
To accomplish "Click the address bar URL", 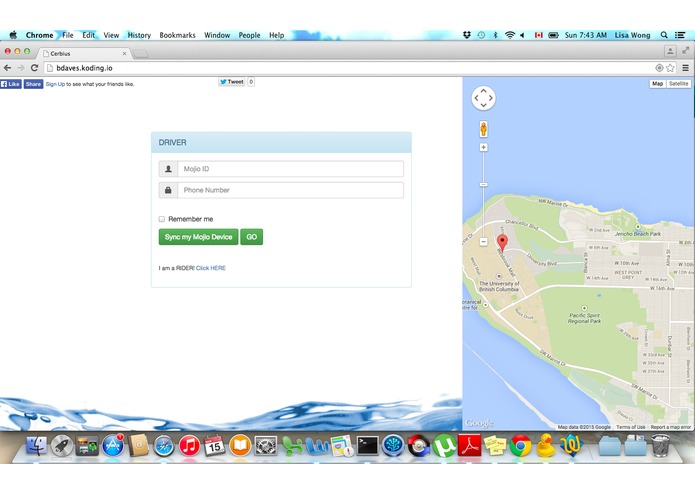I will pos(84,68).
